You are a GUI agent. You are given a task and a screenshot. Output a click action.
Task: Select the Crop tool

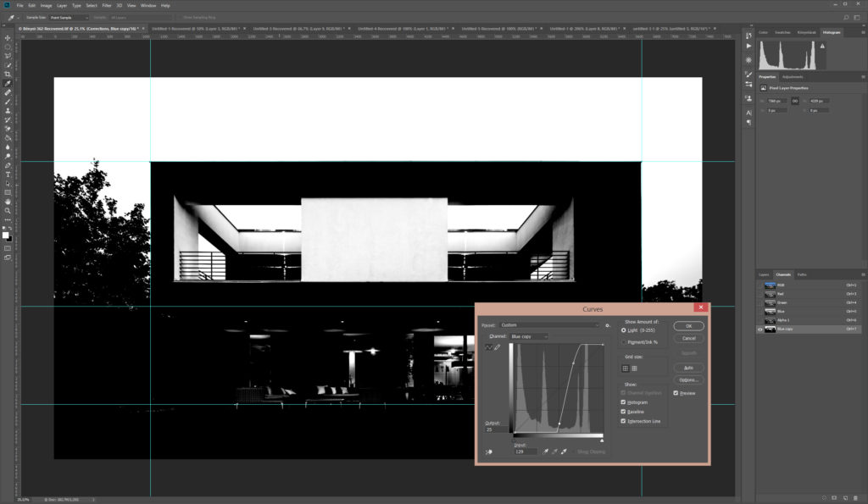click(x=8, y=75)
